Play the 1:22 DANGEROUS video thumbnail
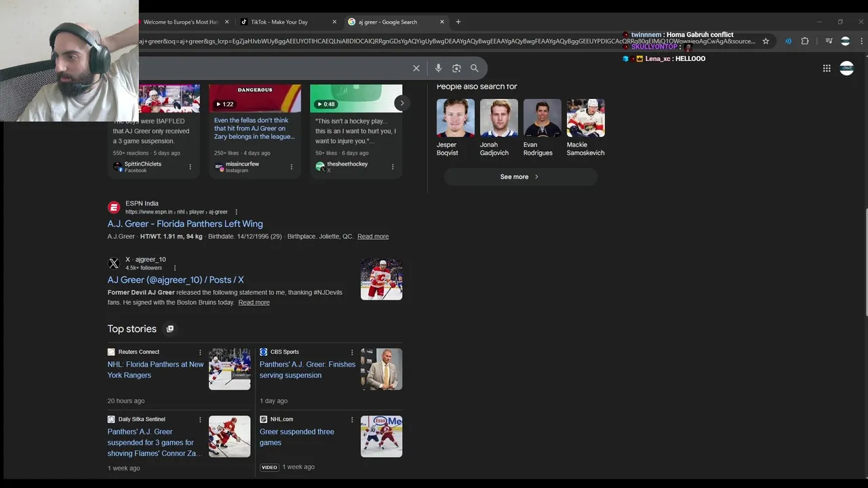Screen dimensions: 868x488 tap(255, 98)
